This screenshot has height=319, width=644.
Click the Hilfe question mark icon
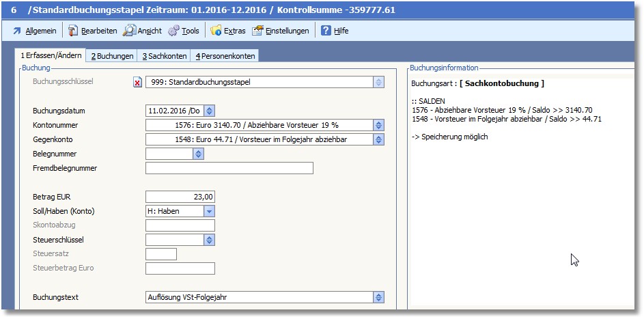pyautogui.click(x=326, y=31)
